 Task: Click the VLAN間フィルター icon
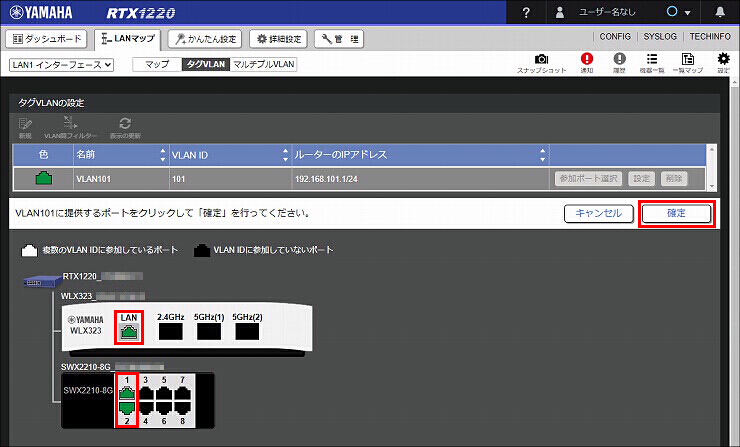click(70, 128)
